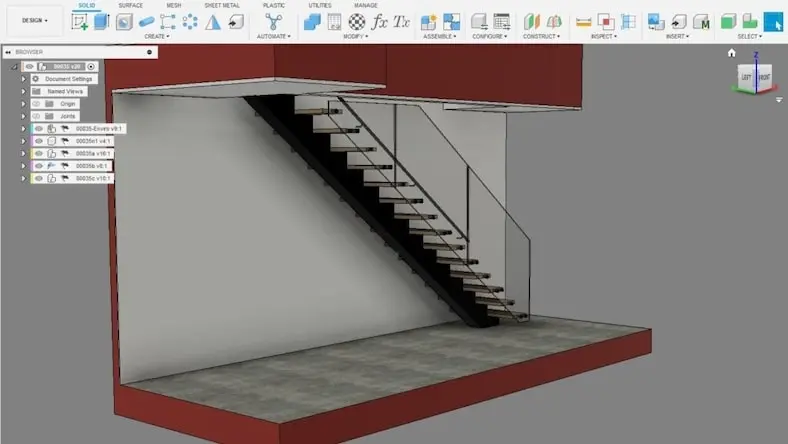Click the Tx text parameter icon
This screenshot has width=788, height=444.
point(402,22)
